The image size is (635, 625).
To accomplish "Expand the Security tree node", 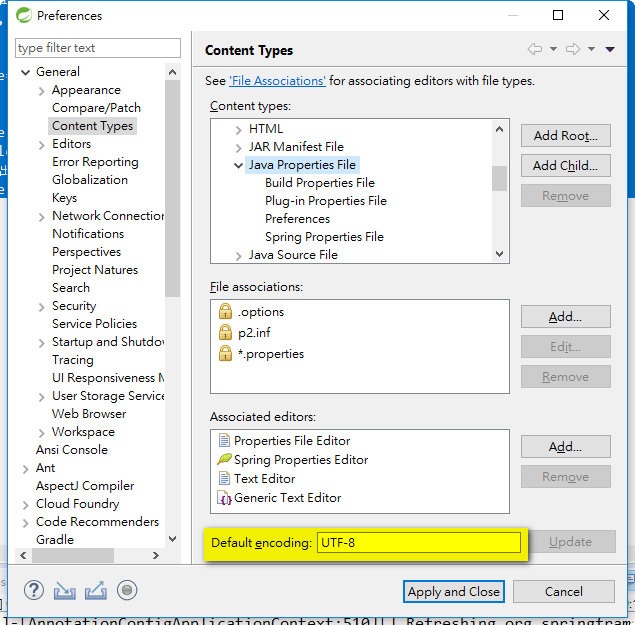I will coord(41,307).
